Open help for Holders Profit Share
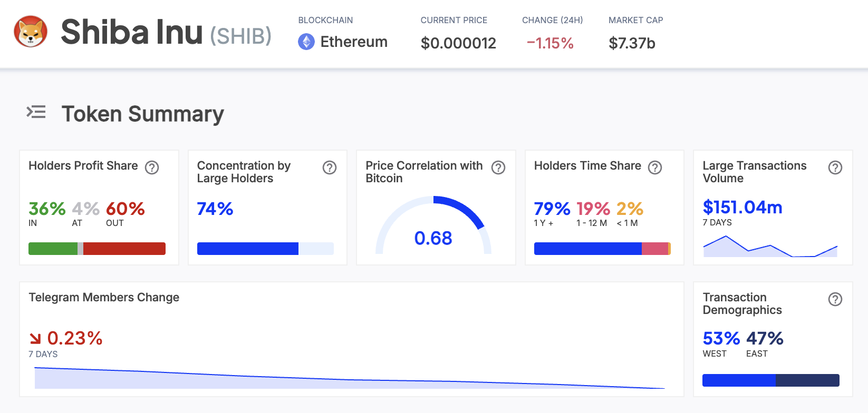 click(152, 167)
